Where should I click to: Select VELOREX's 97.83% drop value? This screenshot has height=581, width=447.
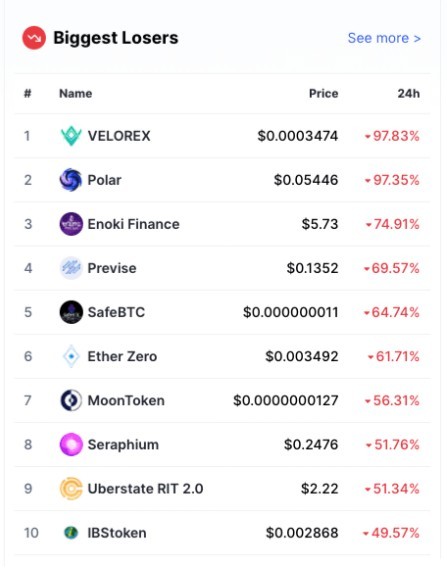click(x=392, y=136)
